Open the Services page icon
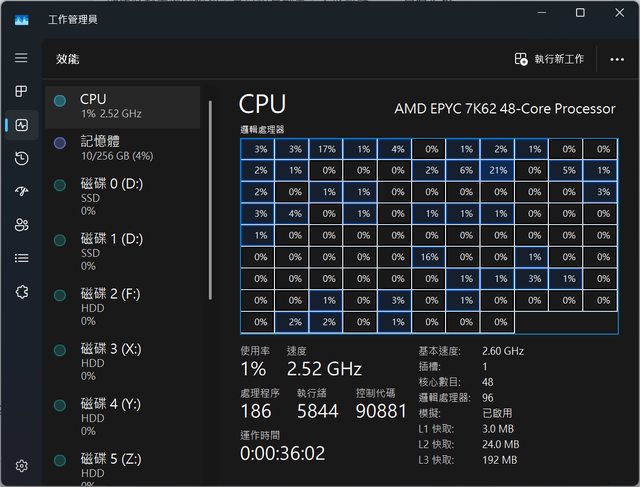 click(21, 291)
